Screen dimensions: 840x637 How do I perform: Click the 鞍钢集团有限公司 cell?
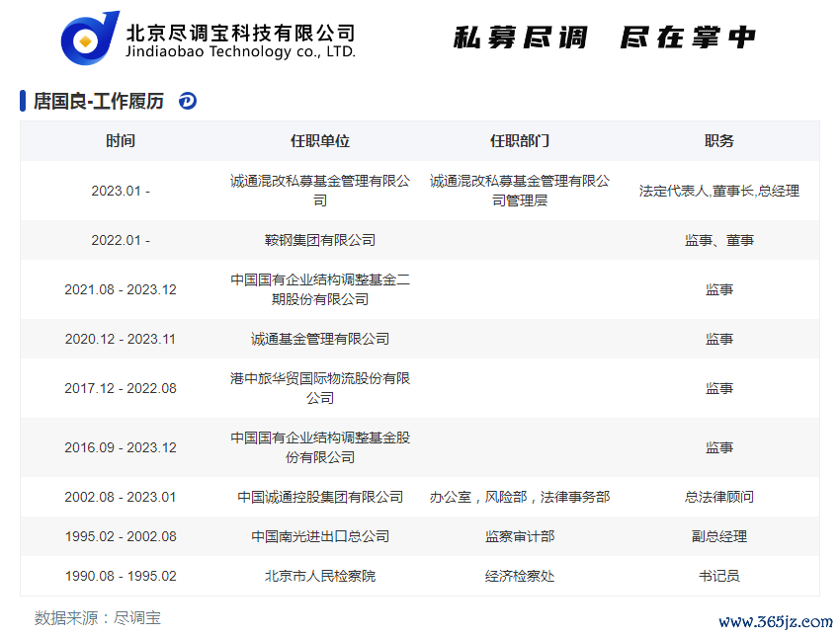point(320,240)
